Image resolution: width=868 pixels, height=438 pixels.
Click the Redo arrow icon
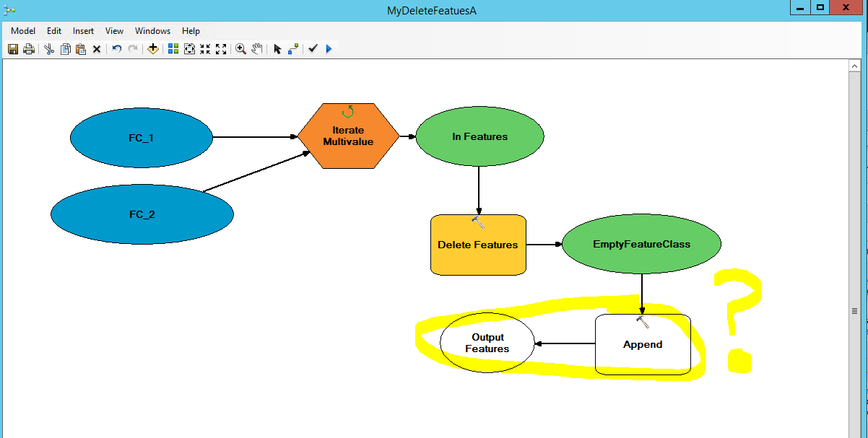pos(133,49)
